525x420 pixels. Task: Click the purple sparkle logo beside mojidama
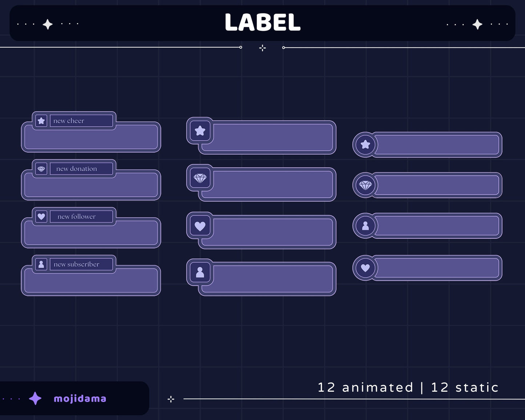click(x=35, y=399)
